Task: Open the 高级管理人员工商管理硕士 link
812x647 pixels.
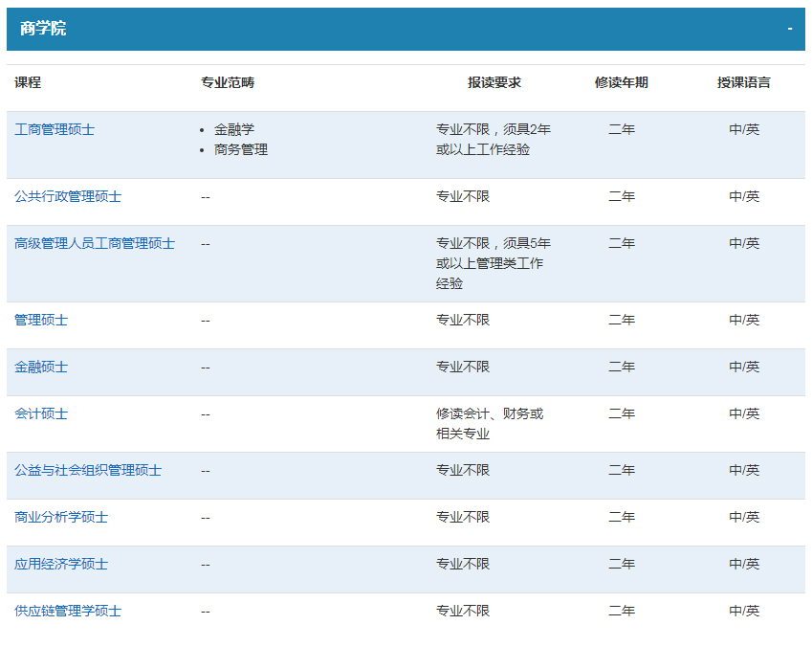Action: click(x=95, y=243)
